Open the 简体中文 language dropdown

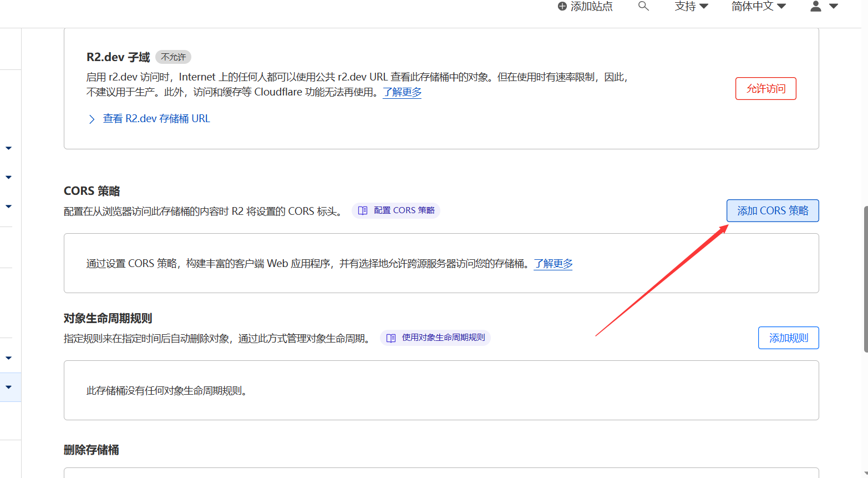[x=758, y=6]
